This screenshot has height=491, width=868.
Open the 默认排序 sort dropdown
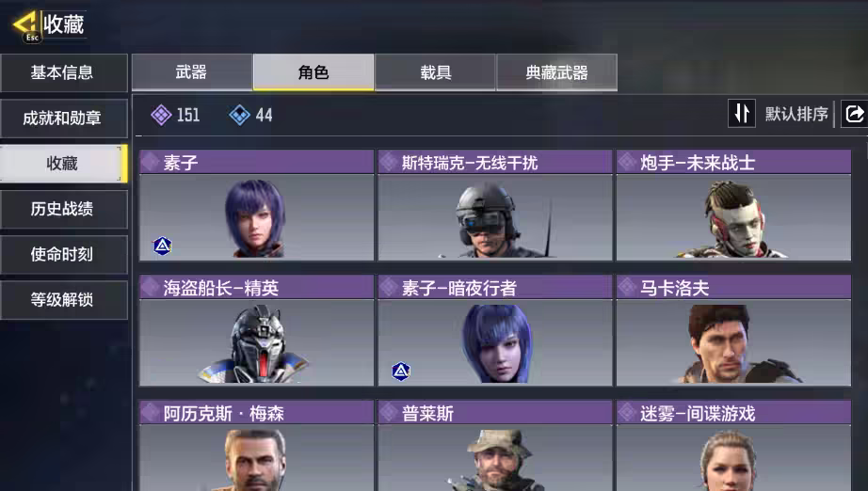click(796, 114)
